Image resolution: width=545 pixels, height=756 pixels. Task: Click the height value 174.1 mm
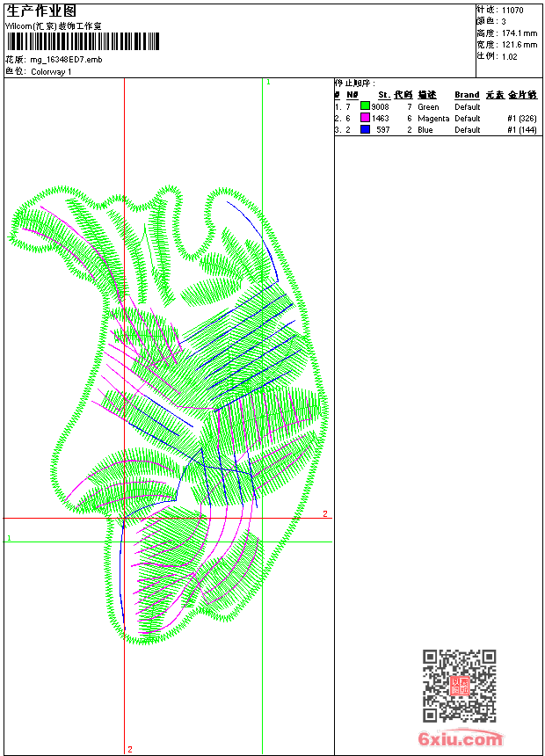[x=519, y=33]
